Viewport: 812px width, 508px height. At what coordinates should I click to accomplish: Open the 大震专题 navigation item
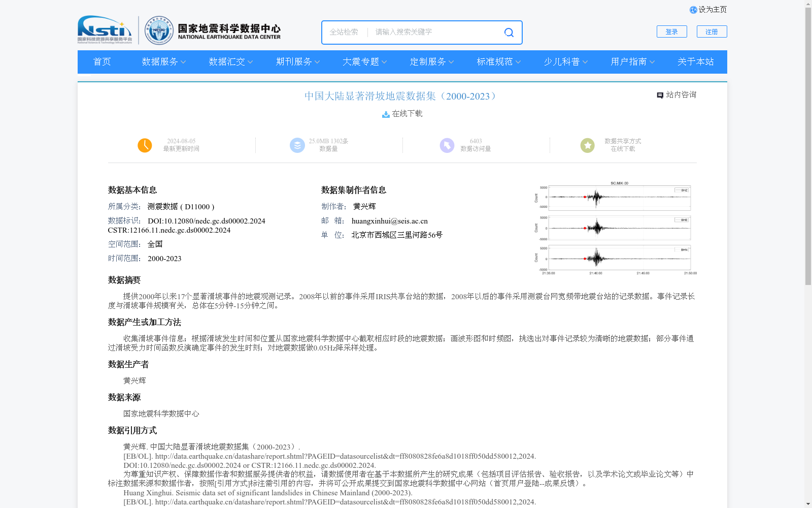pos(361,62)
